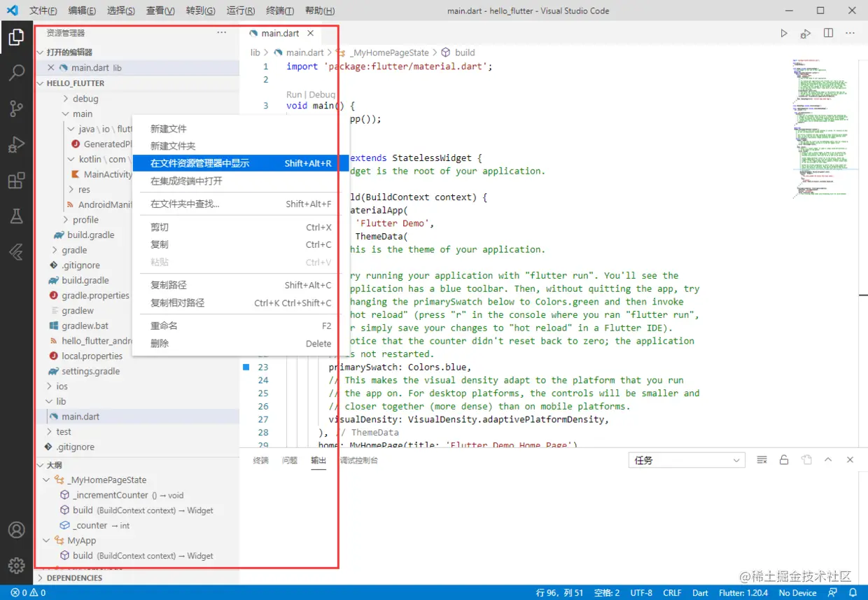Image resolution: width=868 pixels, height=600 pixels.
Task: Open the 查看(V) menu
Action: point(160,11)
